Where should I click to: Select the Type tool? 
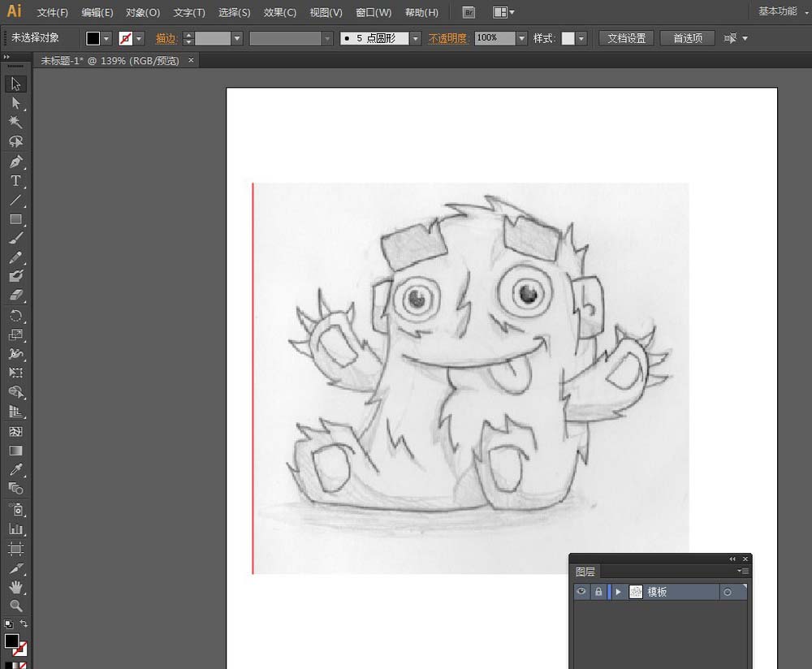click(x=15, y=181)
